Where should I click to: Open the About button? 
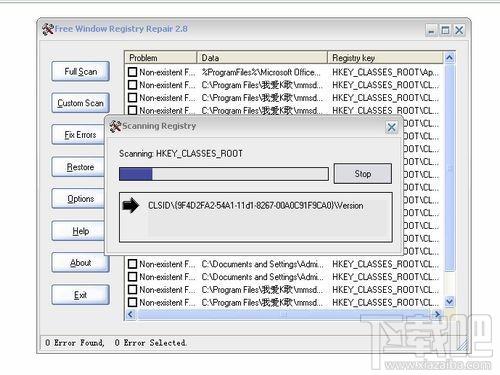tap(80, 263)
